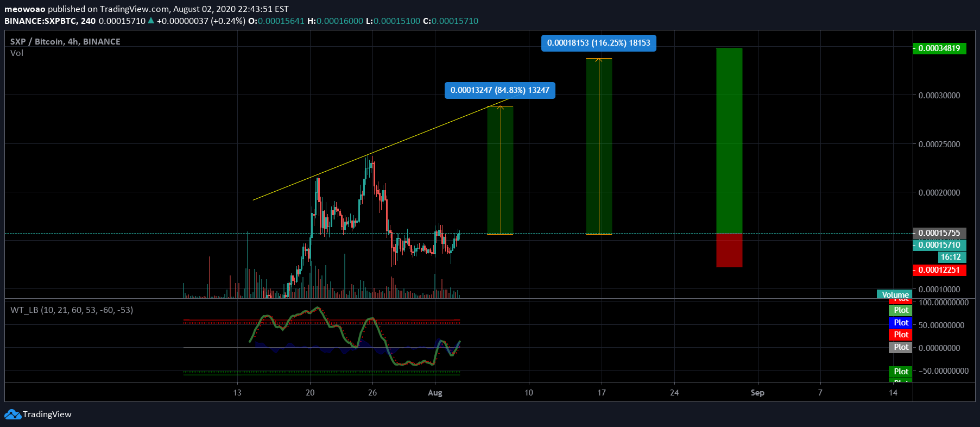
Task: Click the teal Volume axis label
Action: (x=895, y=294)
